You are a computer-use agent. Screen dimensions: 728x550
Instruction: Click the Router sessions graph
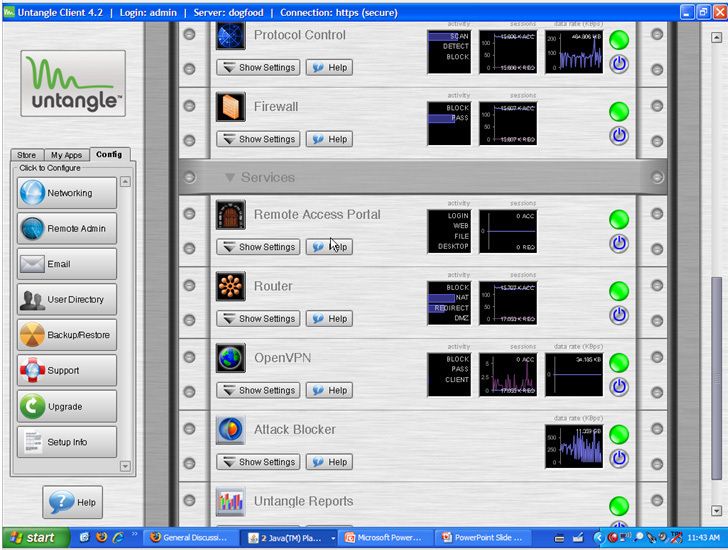[x=508, y=303]
